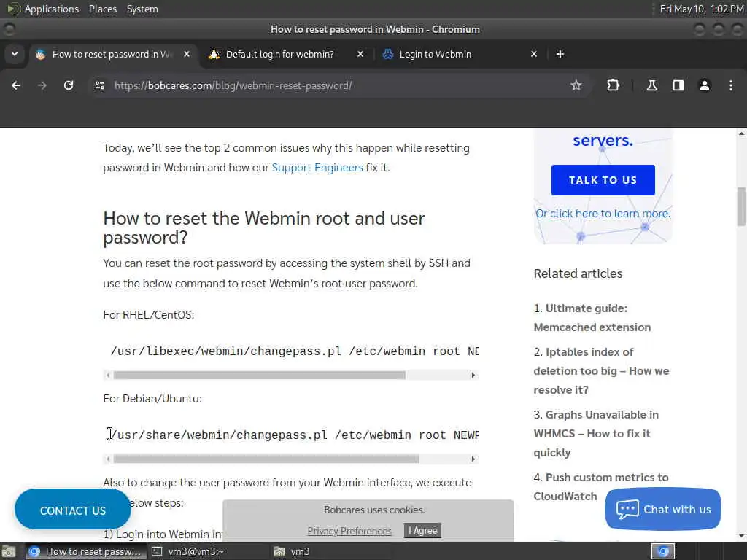Close the 'How to reset password' tab

pos(187,54)
